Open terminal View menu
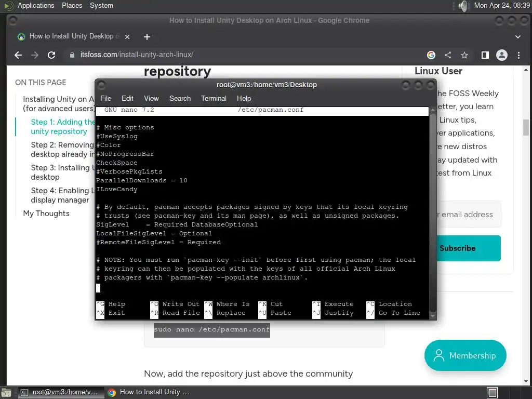This screenshot has width=532, height=399. click(x=151, y=98)
